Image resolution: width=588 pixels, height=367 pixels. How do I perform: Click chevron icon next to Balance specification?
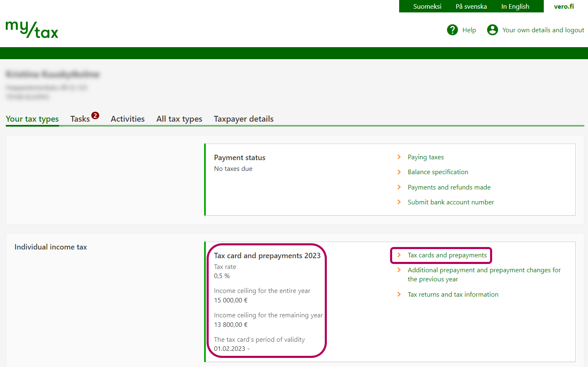(399, 172)
